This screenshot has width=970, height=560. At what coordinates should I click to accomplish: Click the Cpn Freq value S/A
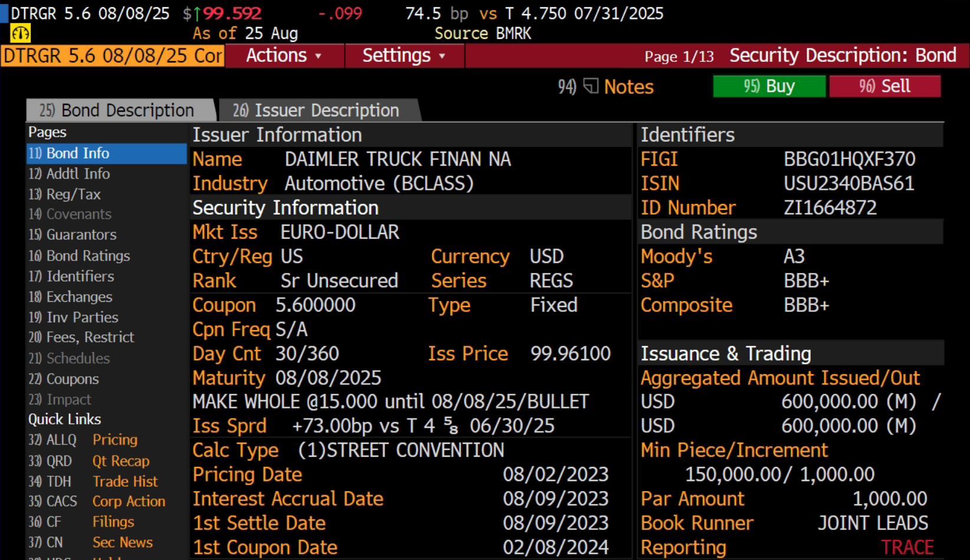[x=291, y=329]
